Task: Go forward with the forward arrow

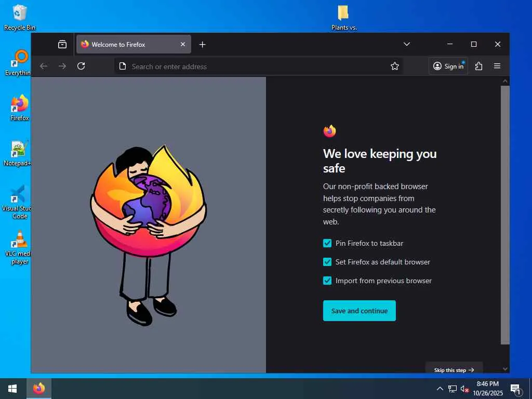Action: click(62, 66)
